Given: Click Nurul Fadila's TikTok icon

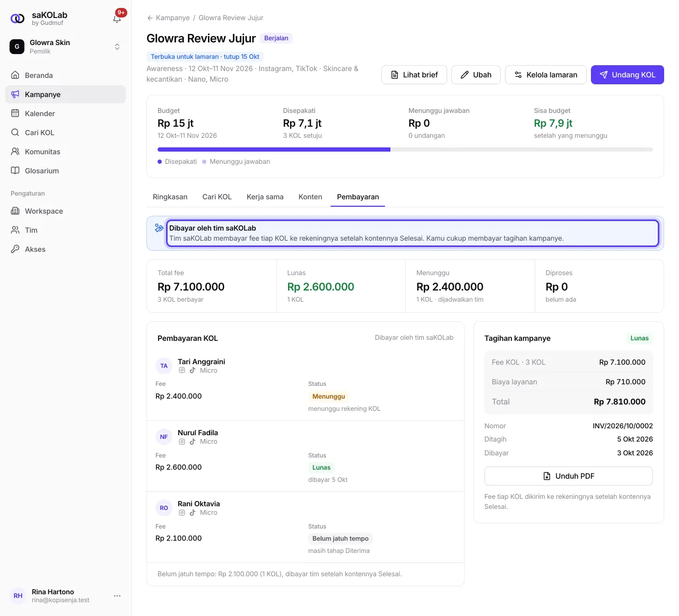Looking at the screenshot, I should (x=193, y=442).
